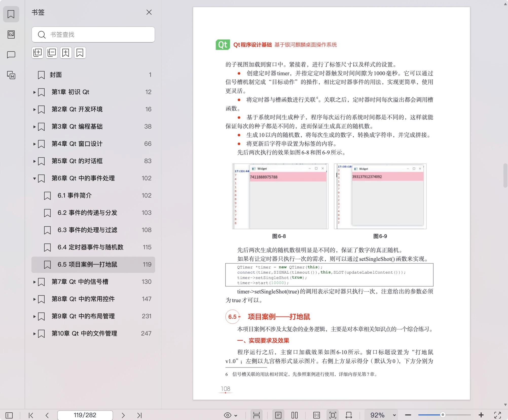Rotate the page view icon
The image size is (508, 420).
[x=349, y=415]
